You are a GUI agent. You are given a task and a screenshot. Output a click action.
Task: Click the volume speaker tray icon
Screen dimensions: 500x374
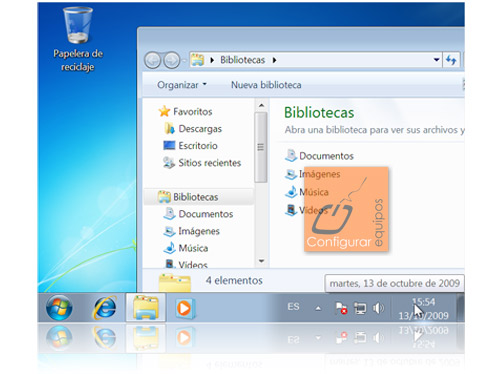pyautogui.click(x=378, y=308)
